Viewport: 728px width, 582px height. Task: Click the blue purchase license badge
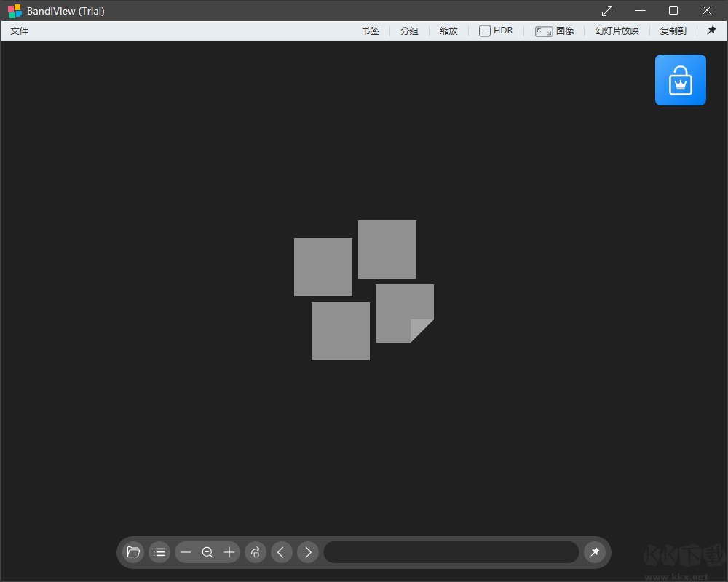[681, 80]
